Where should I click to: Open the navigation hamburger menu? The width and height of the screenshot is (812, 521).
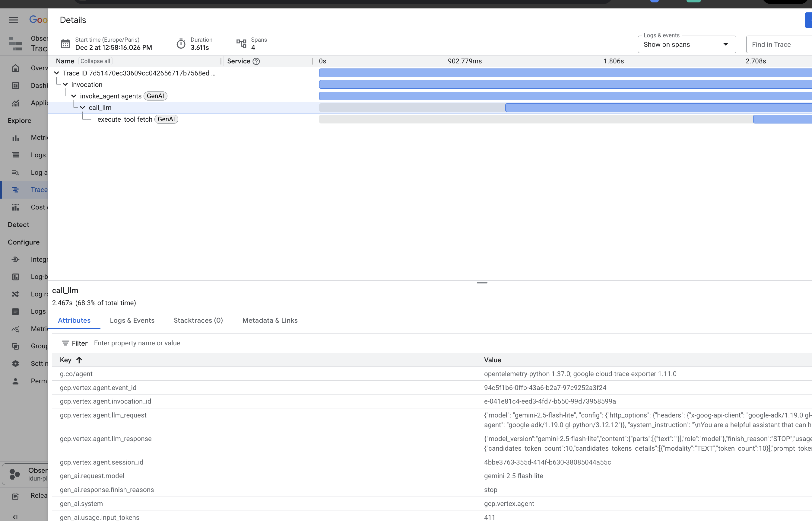[14, 20]
